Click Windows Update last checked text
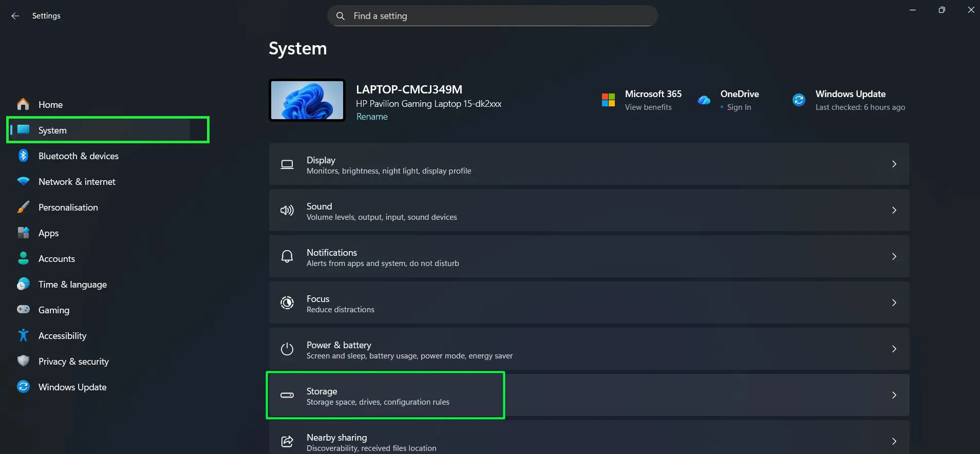 coord(860,107)
